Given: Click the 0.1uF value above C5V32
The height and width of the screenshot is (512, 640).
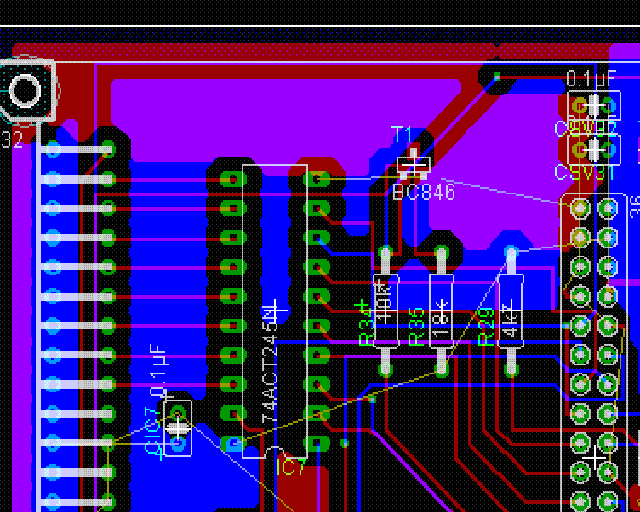Looking at the screenshot, I should [x=591, y=78].
